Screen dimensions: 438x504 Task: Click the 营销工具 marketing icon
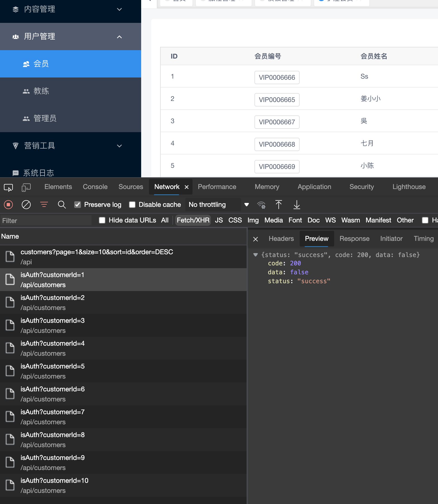pos(16,146)
